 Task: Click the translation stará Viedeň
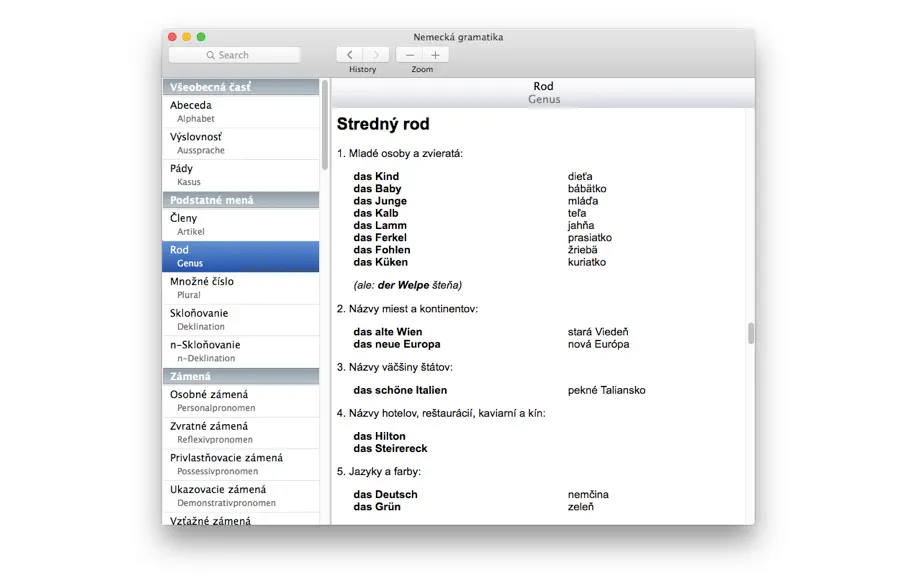tap(598, 332)
